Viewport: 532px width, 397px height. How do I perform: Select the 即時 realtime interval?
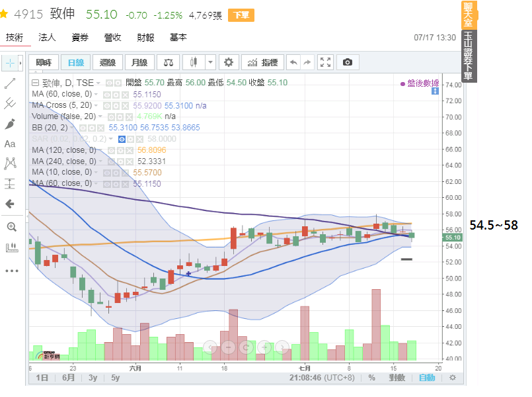tap(44, 62)
